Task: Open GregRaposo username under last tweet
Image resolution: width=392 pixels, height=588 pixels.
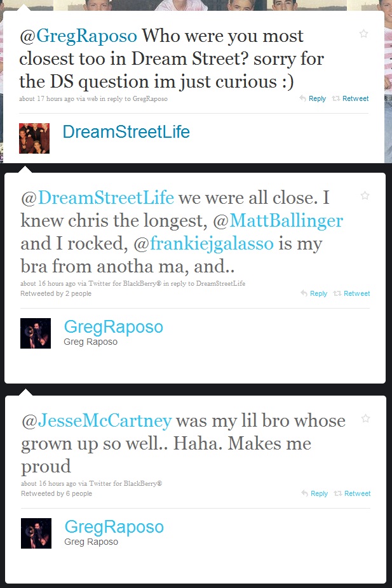Action: point(114,527)
